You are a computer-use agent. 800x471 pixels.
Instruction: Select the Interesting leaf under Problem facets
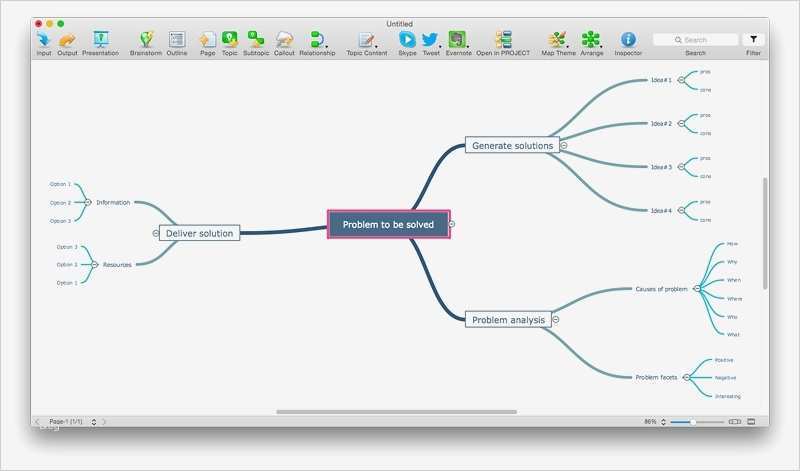(x=728, y=396)
